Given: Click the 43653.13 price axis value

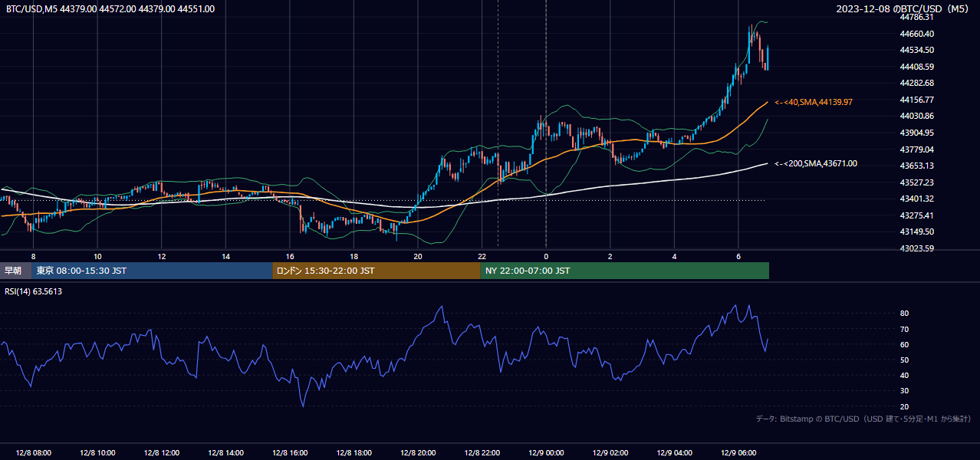Looking at the screenshot, I should 918,166.
